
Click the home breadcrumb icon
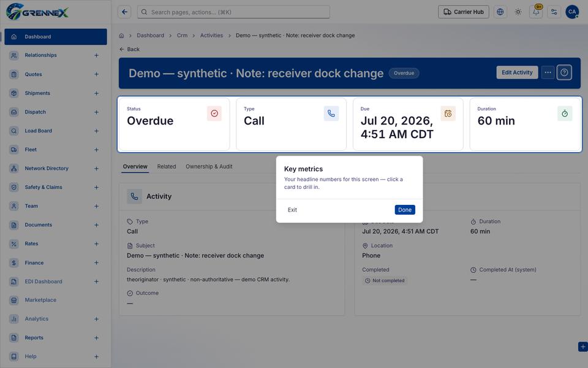pos(121,36)
